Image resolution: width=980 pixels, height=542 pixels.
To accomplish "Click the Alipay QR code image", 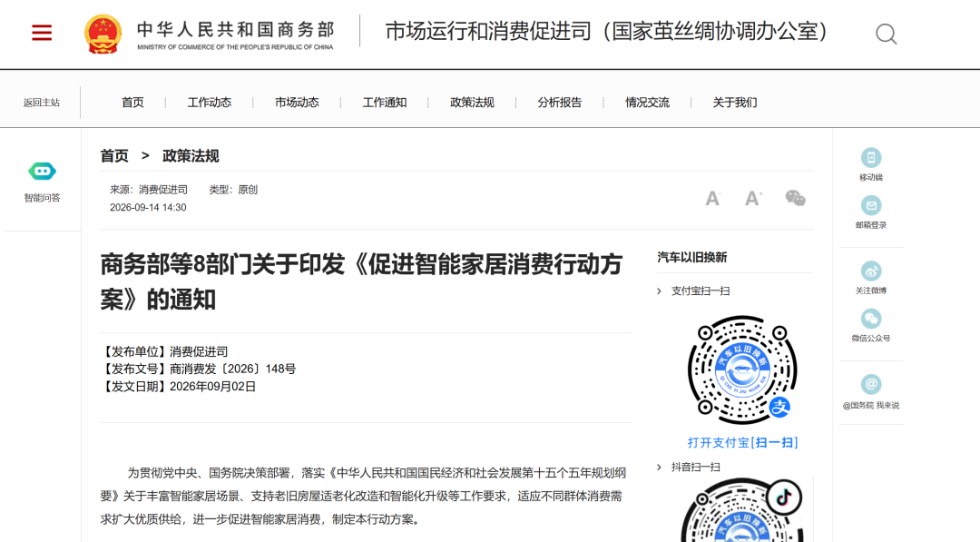I will [742, 370].
